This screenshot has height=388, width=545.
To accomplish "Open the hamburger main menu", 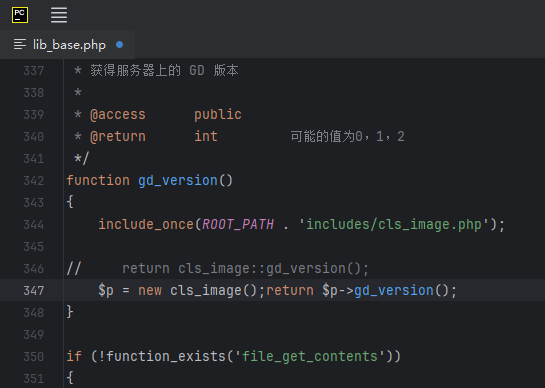I will (x=59, y=15).
